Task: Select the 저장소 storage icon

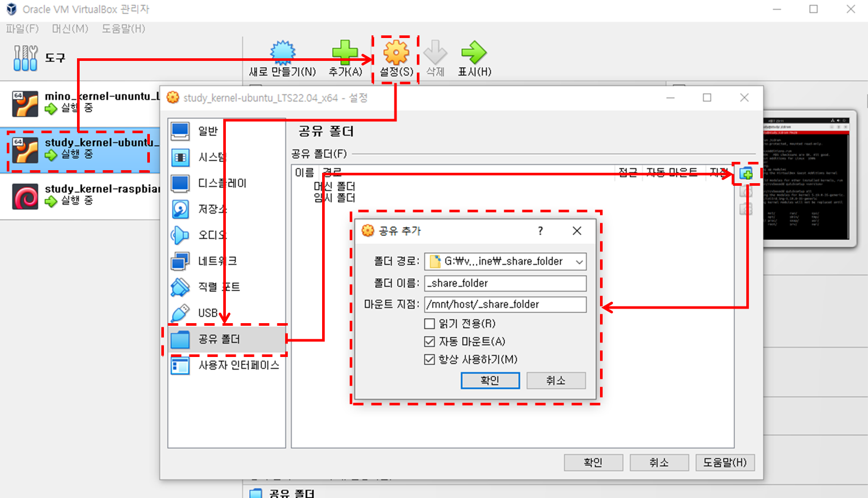Action: click(x=180, y=209)
